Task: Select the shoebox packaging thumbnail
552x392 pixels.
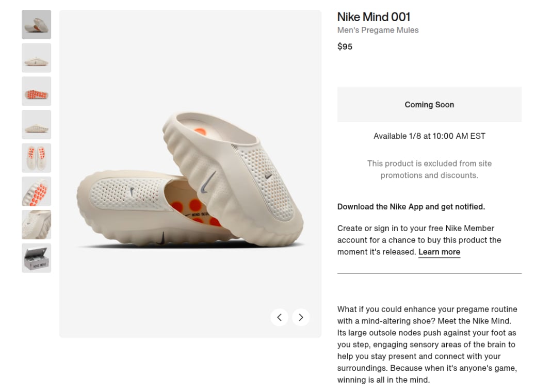Action: coord(36,258)
